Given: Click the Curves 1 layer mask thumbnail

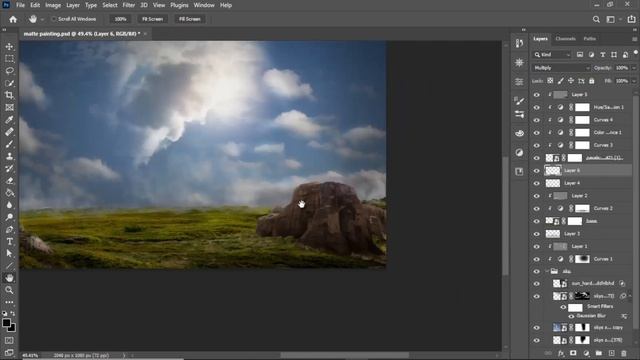Looking at the screenshot, I should [x=582, y=259].
